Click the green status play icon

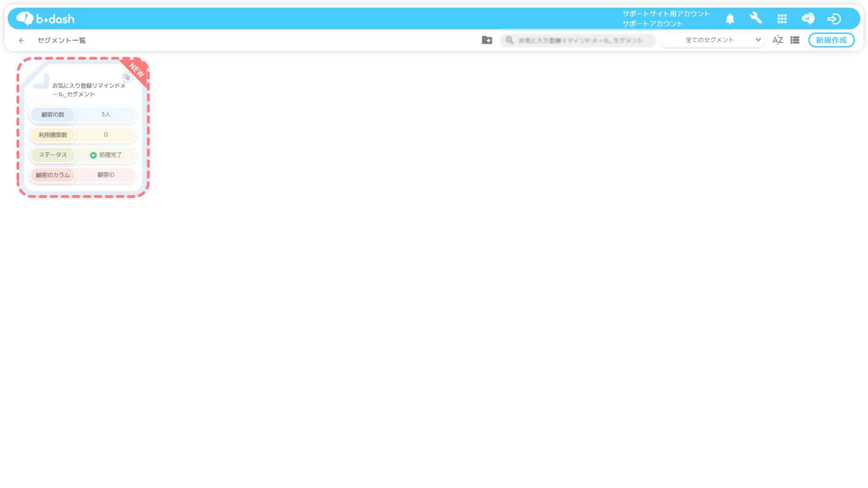93,155
